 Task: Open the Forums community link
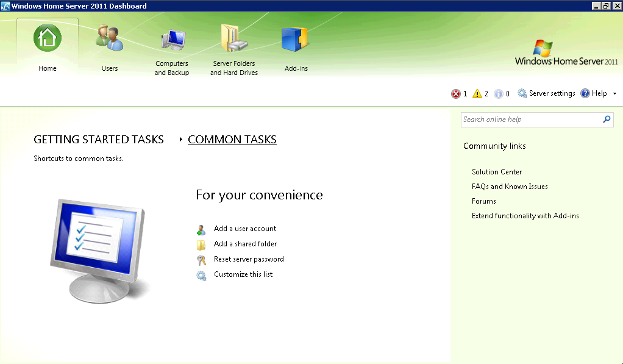click(483, 201)
